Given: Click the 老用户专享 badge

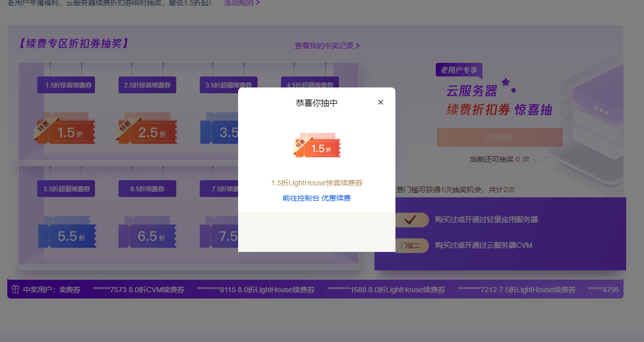Looking at the screenshot, I should pyautogui.click(x=459, y=70).
